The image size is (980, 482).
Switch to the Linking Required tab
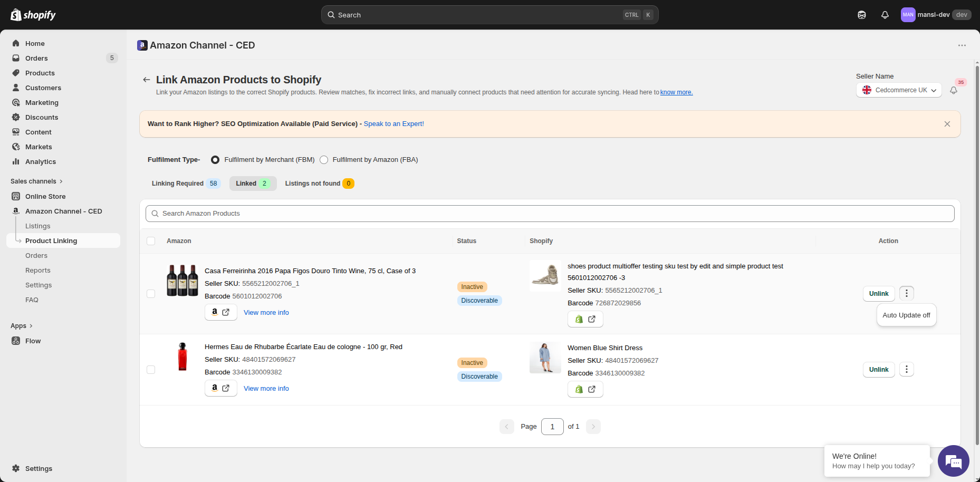click(185, 184)
